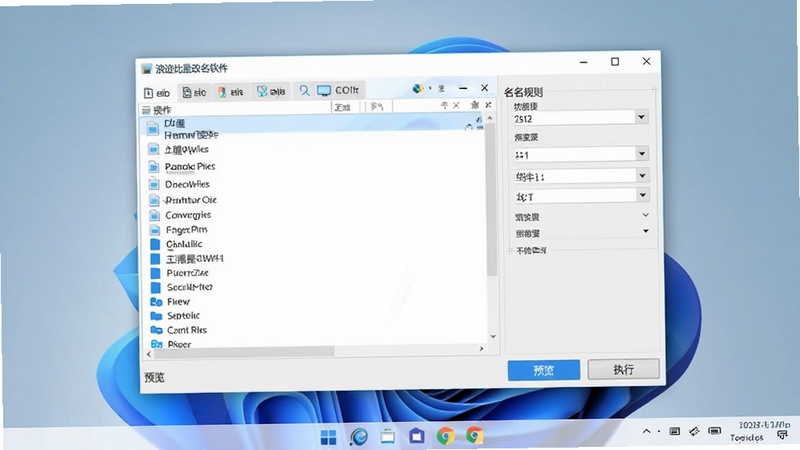
Task: Click the 预览 label at bottom left
Action: pyautogui.click(x=154, y=378)
